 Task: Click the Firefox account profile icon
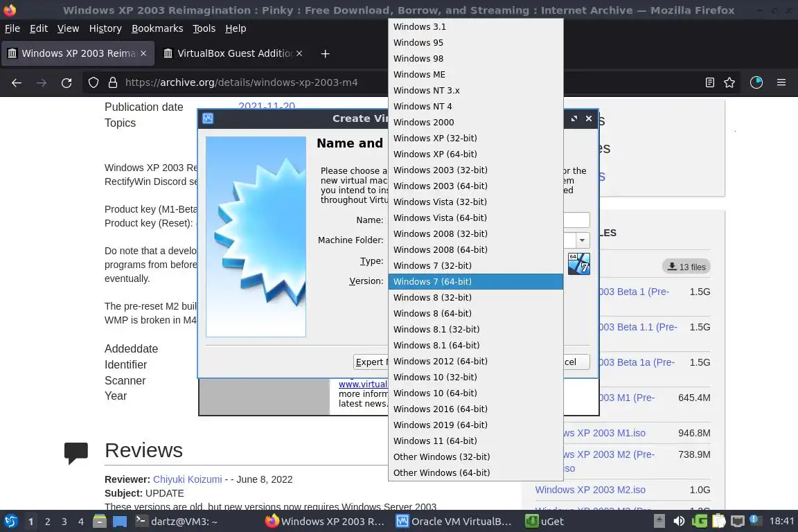point(756,82)
